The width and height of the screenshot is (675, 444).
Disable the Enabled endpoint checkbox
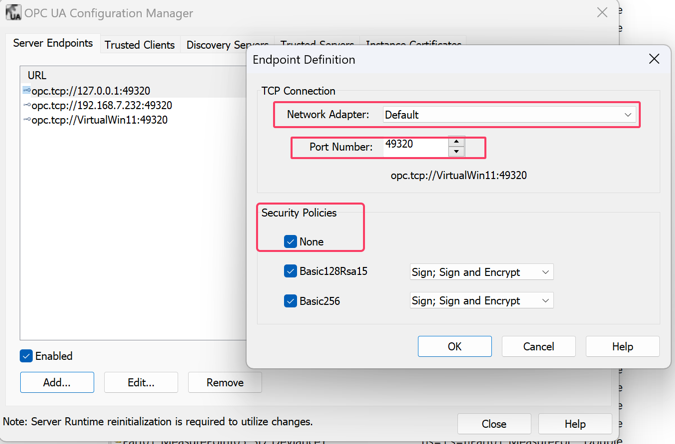click(26, 356)
